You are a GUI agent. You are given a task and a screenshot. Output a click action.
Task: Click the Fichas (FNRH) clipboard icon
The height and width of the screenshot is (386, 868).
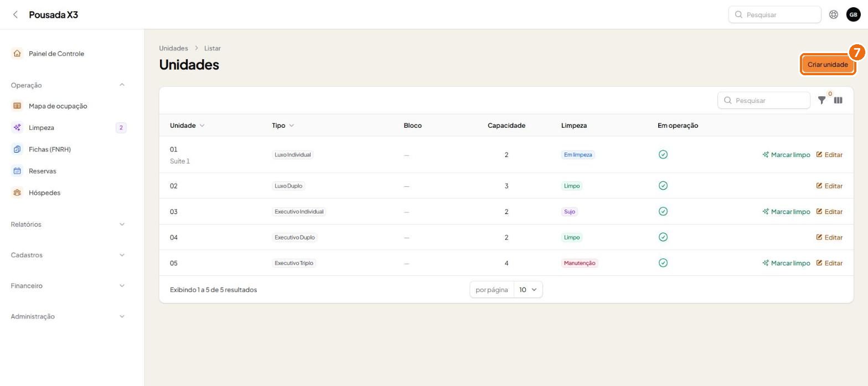tap(17, 149)
